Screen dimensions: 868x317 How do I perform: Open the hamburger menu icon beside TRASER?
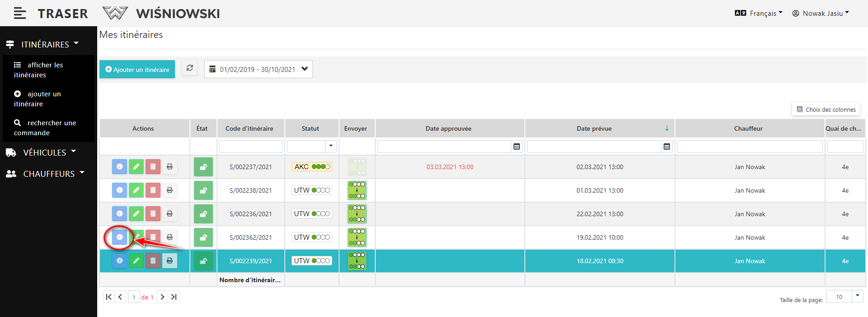pyautogui.click(x=19, y=14)
